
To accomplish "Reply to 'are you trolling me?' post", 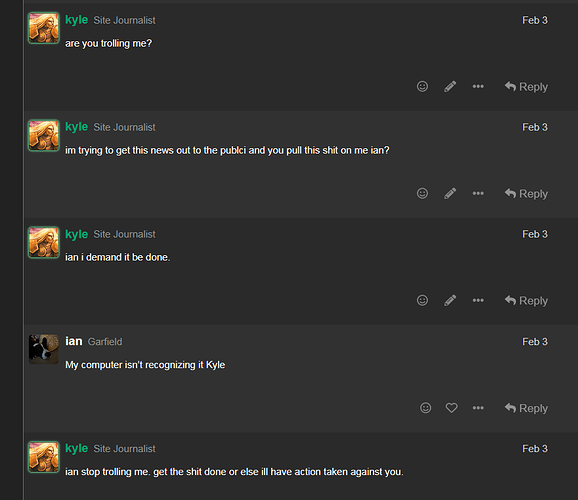I will tap(526, 87).
